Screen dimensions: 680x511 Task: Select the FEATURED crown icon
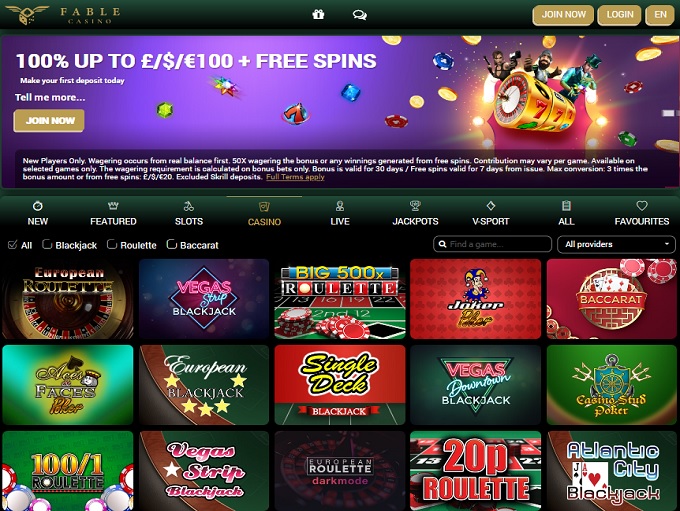tap(113, 206)
